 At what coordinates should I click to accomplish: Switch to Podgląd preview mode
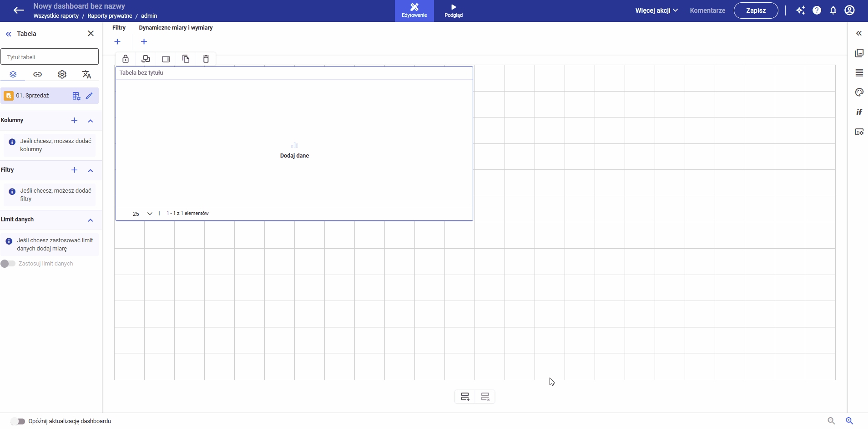click(x=454, y=11)
